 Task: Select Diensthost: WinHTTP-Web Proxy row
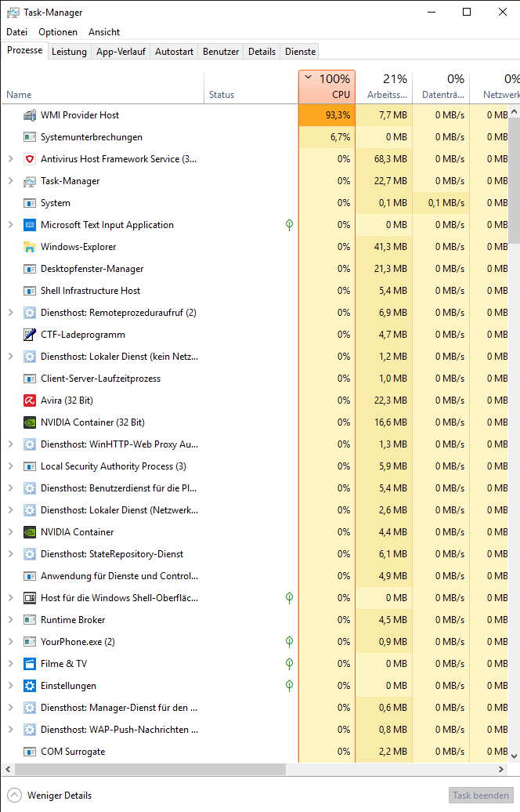(x=254, y=444)
